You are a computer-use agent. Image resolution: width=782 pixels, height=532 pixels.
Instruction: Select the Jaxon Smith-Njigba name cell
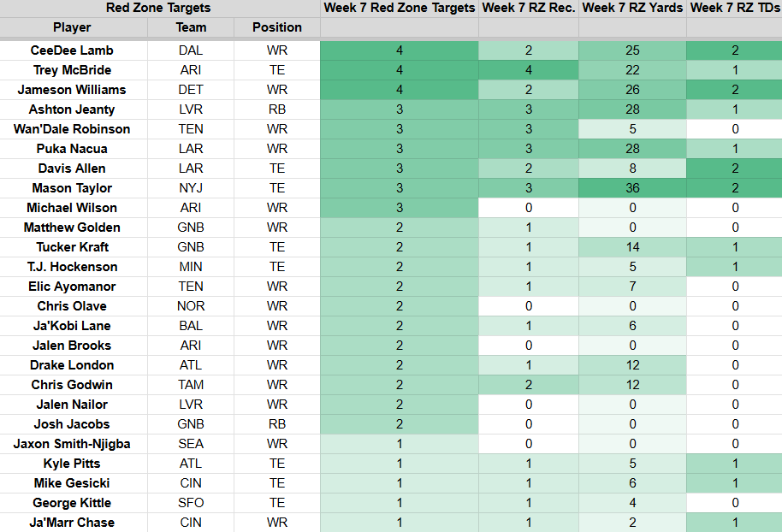point(73,444)
